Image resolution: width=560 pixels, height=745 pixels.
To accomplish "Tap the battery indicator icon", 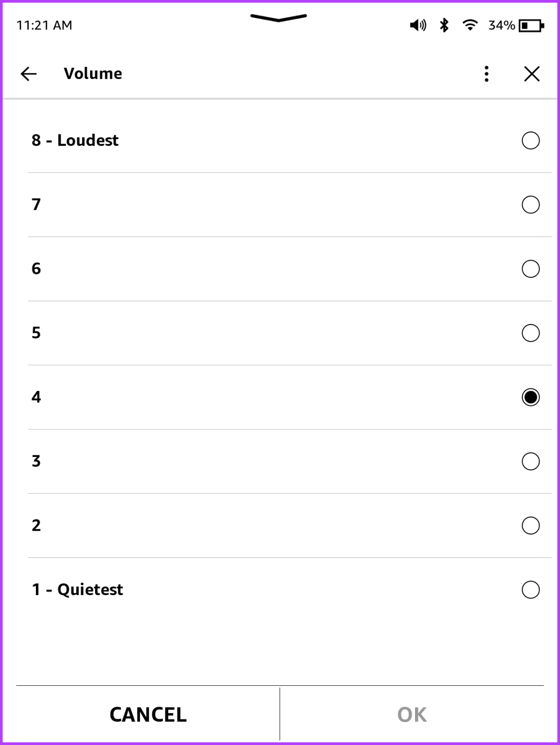I will point(531,25).
